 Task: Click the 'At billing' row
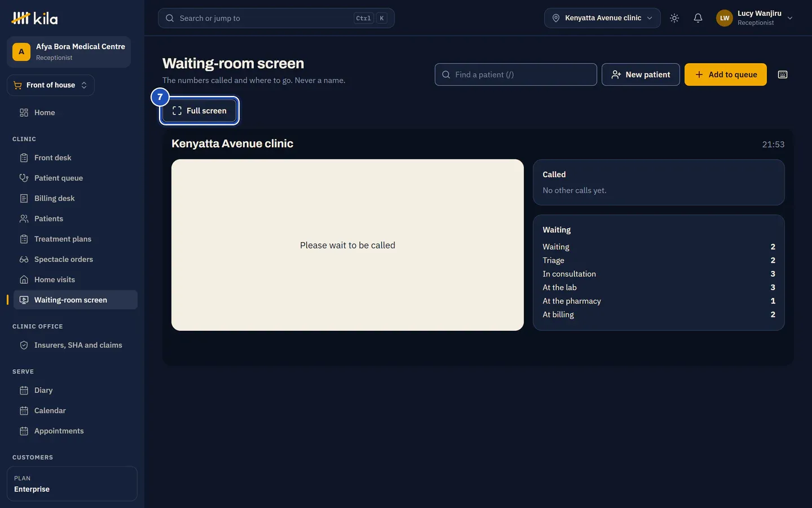pos(659,314)
